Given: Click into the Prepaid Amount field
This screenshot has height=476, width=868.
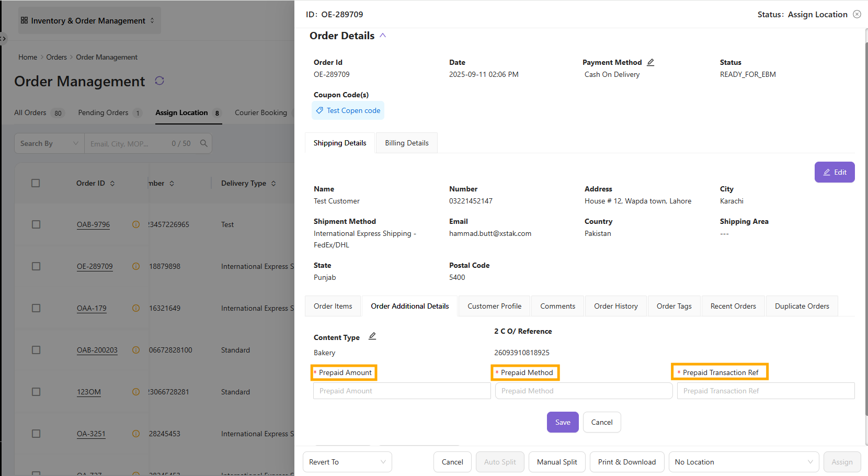Looking at the screenshot, I should (x=402, y=391).
